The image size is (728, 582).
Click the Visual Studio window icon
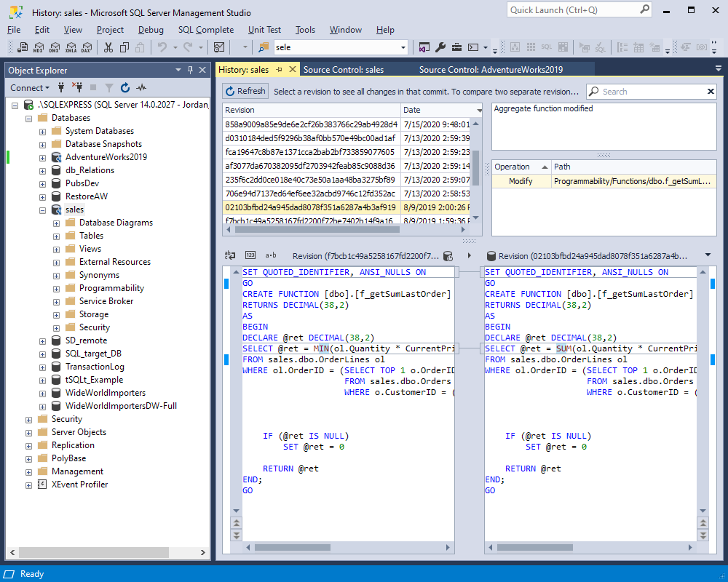coord(424,47)
